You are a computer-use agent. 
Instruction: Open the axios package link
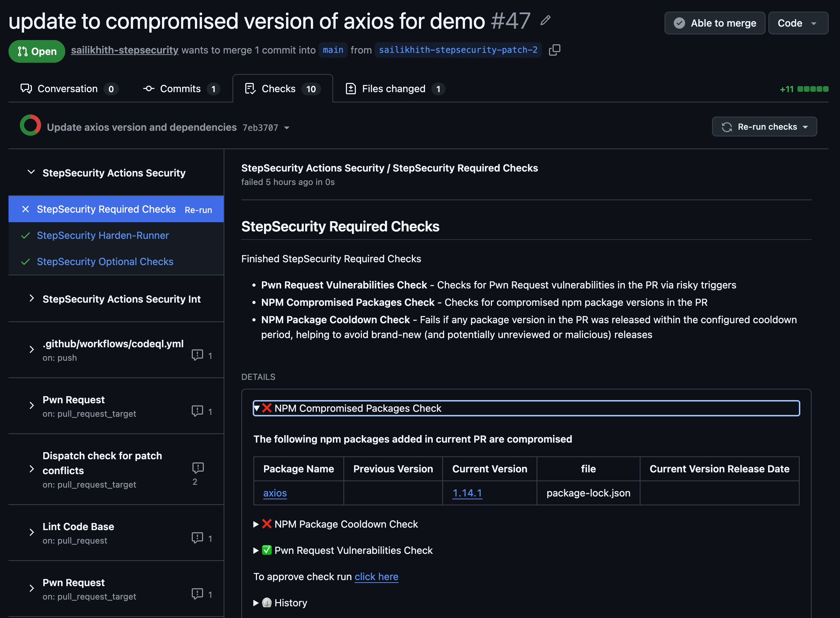tap(275, 493)
